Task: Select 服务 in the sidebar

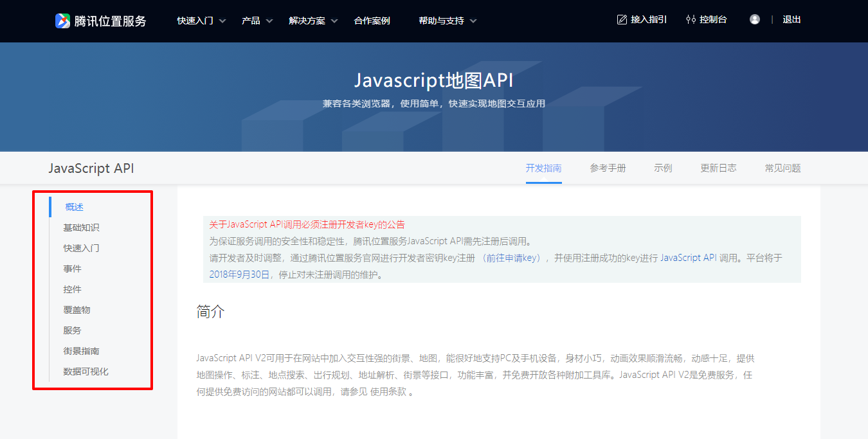Action: [72, 330]
